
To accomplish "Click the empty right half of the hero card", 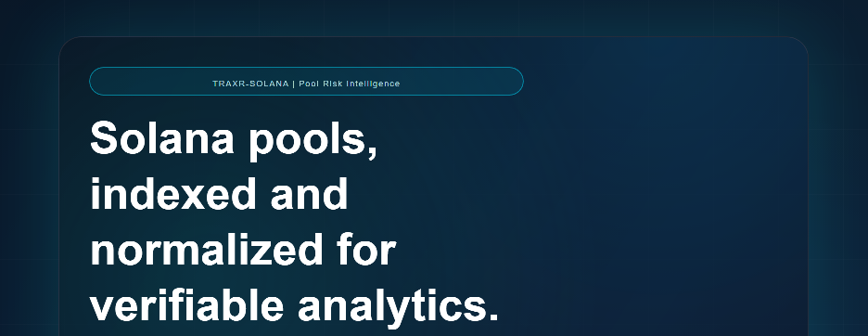I will point(664,194).
